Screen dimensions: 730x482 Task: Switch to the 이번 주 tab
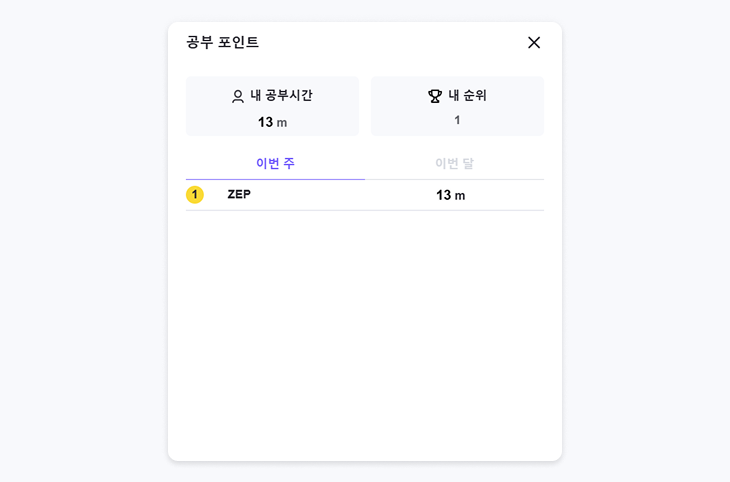pyautogui.click(x=275, y=163)
